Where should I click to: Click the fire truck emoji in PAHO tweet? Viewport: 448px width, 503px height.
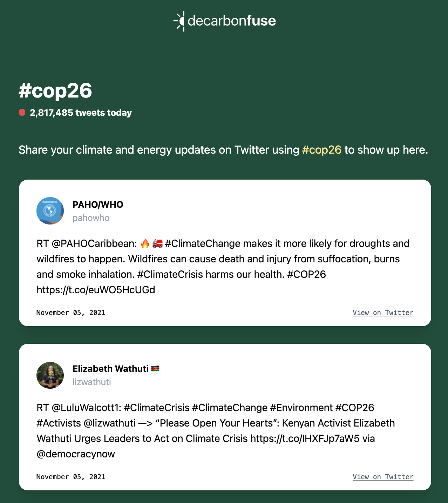click(x=157, y=243)
